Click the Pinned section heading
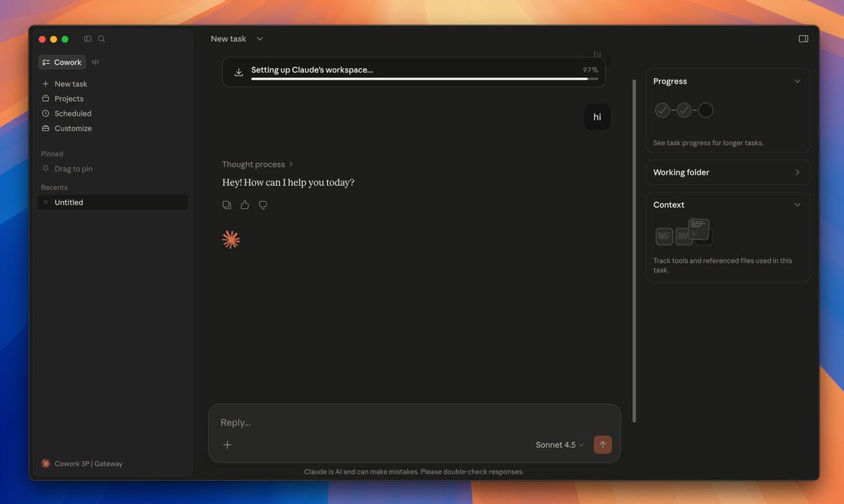 point(52,153)
